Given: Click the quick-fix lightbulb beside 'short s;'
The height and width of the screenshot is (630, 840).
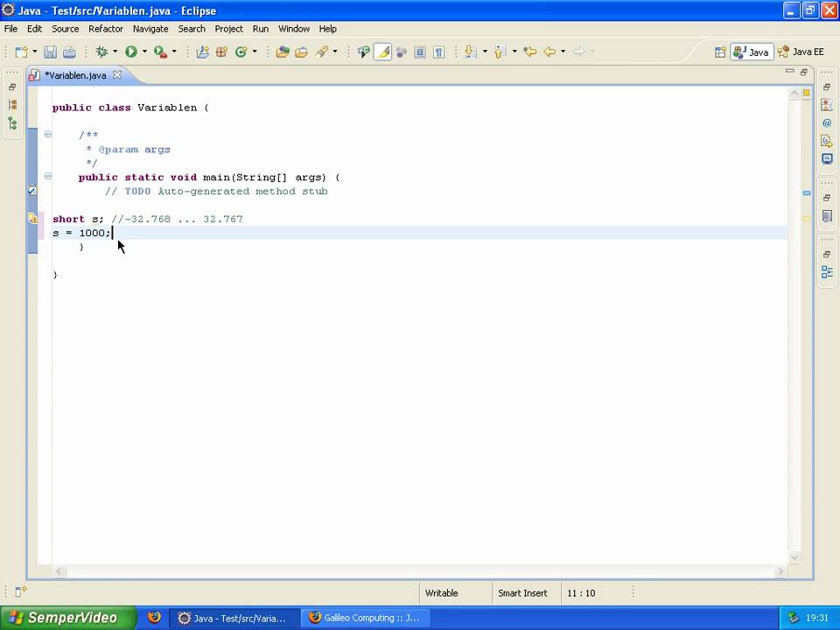Looking at the screenshot, I should pos(32,218).
